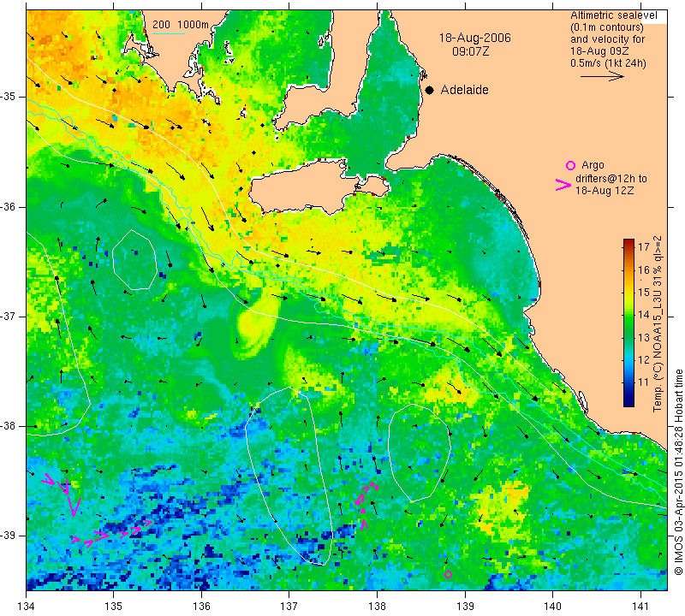Click the Adelaide city label
Screen dimensions: 685x616
464,90
